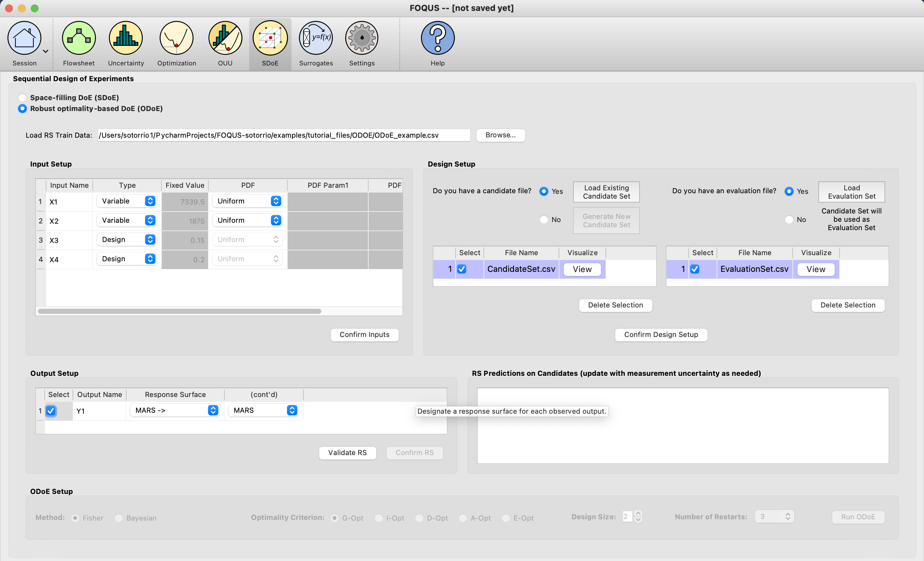Click the X2 fixed value 1875 cell
The height and width of the screenshot is (561, 924).
pos(185,221)
